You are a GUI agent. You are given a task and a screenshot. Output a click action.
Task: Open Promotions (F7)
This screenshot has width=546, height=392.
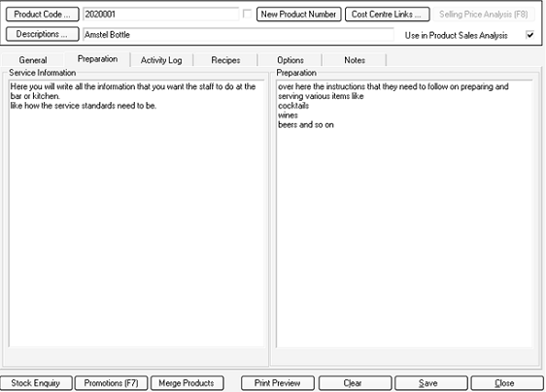click(111, 383)
